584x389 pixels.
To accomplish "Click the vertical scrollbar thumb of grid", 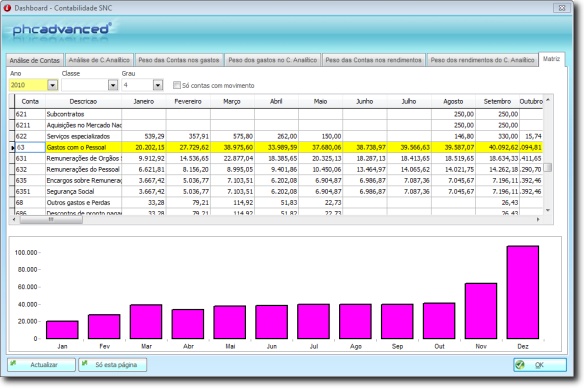I will [x=548, y=168].
